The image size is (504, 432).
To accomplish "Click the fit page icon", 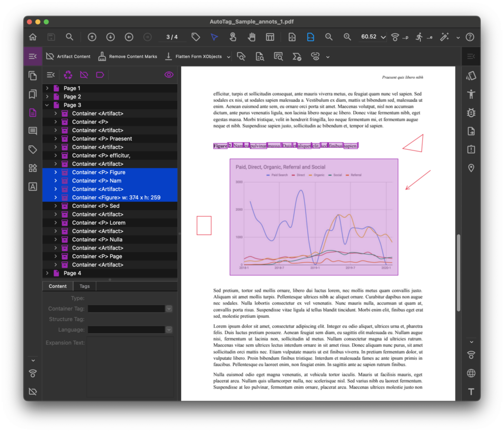I will pos(292,37).
